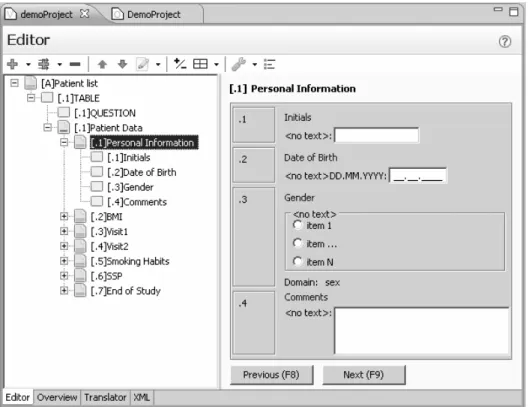529x407 pixels.
Task: Expand the [.7]End of Study node
Action: tap(64, 291)
